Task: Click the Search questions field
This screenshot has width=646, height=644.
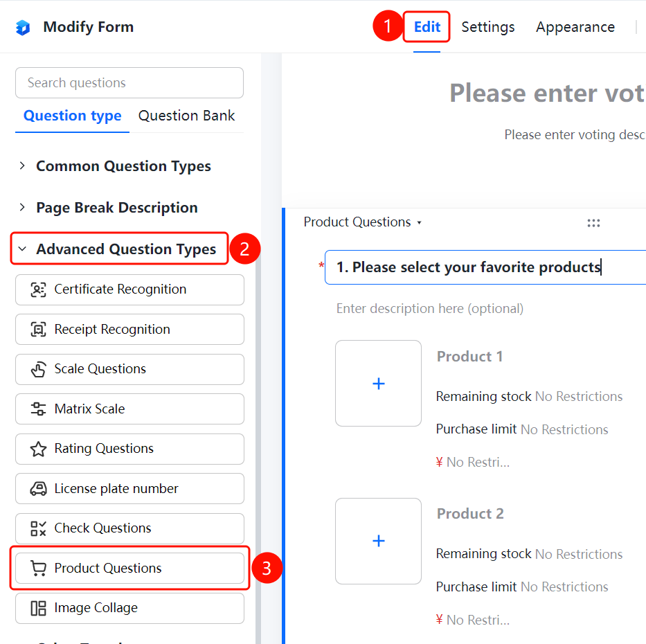Action: [129, 83]
